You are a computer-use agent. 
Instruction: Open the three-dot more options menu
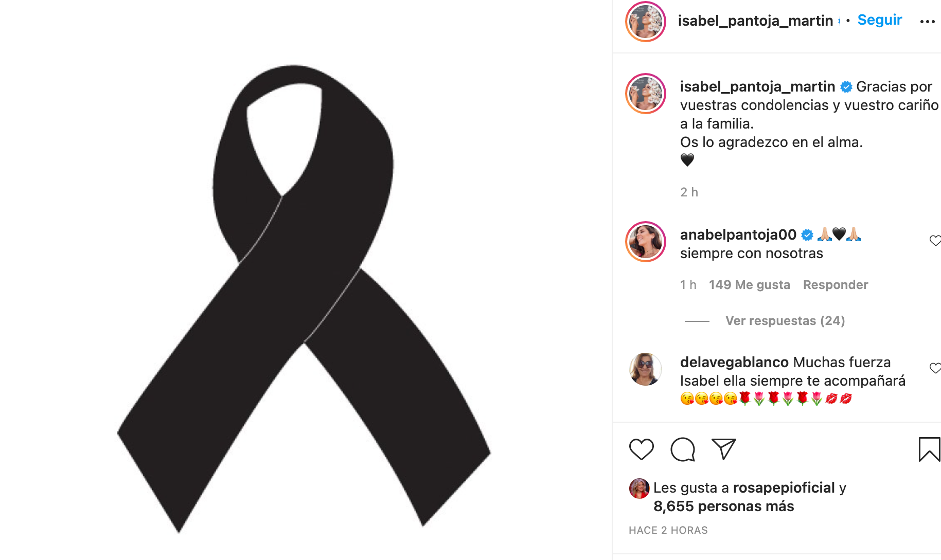[927, 22]
